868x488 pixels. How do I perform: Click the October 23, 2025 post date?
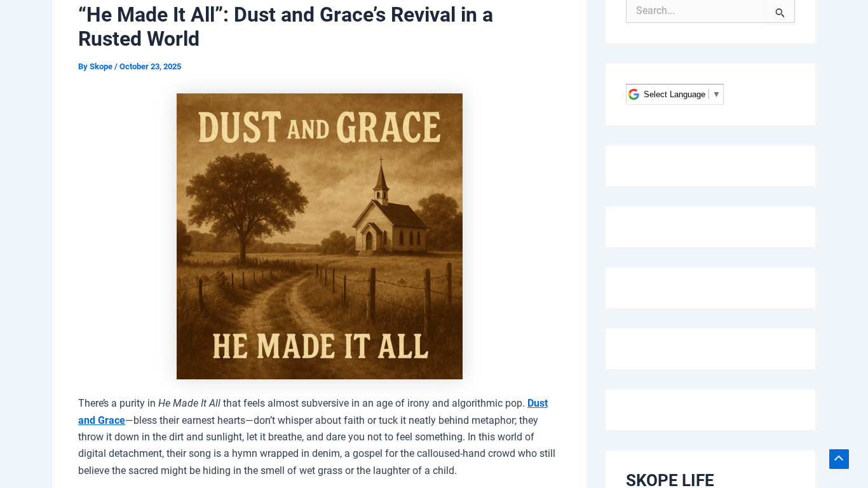pyautogui.click(x=150, y=67)
